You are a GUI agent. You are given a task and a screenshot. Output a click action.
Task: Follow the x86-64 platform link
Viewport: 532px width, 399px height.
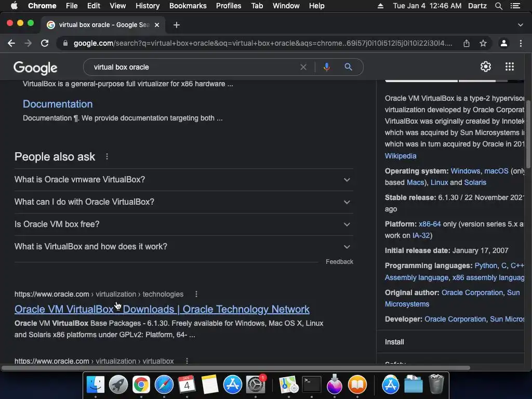pos(430,224)
